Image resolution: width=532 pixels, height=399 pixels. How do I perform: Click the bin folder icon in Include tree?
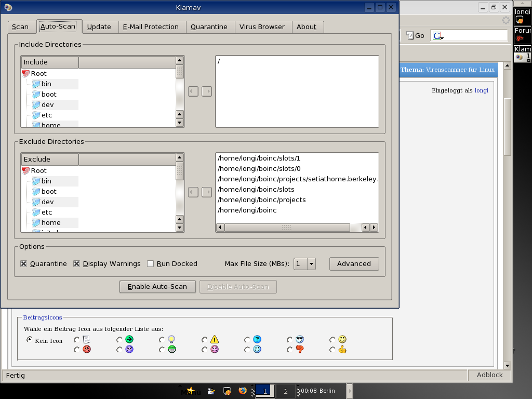pos(36,84)
